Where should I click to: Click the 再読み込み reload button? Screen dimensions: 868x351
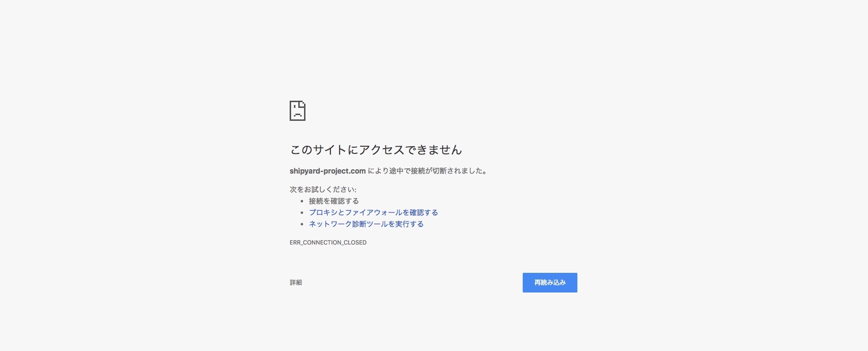550,282
